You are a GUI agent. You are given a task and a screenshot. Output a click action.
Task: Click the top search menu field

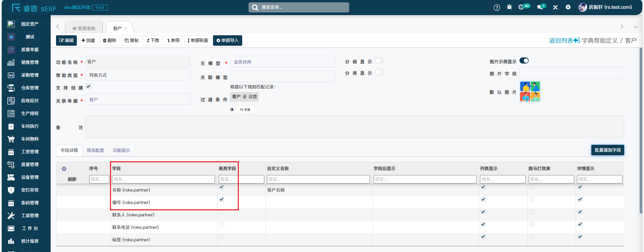[299, 7]
